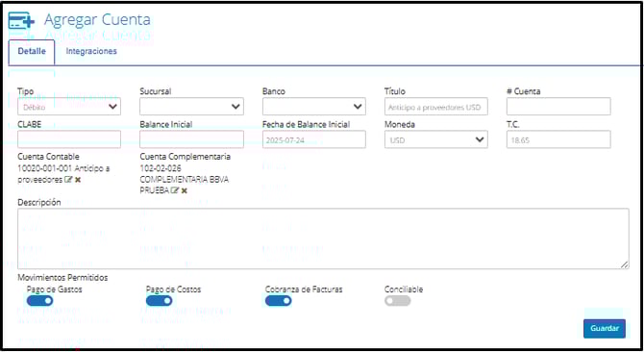Click the Fecha de Balance Inicial field
This screenshot has height=352, width=644.
tap(313, 139)
